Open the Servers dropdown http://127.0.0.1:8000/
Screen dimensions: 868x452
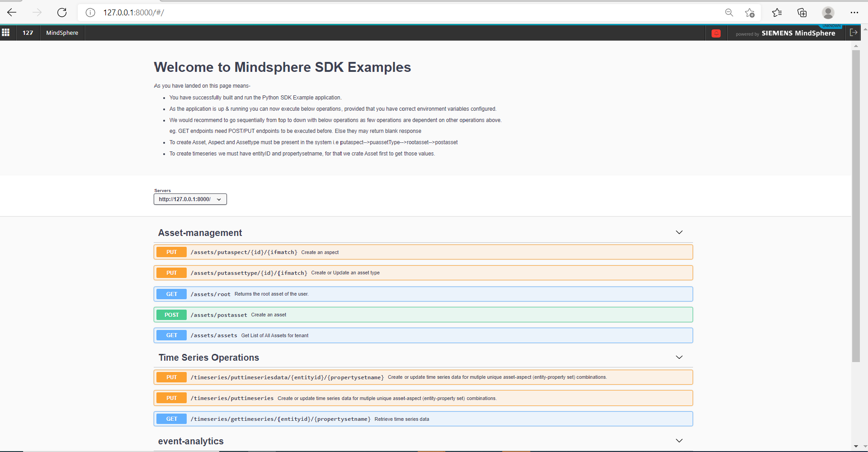(x=190, y=199)
